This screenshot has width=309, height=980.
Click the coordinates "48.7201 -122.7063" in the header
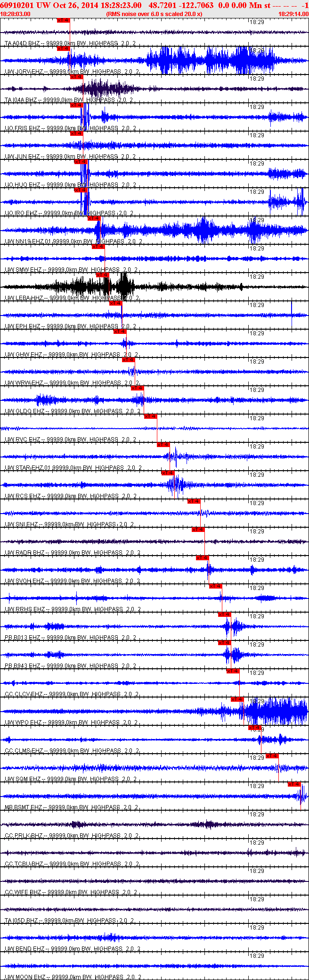(x=181, y=5)
